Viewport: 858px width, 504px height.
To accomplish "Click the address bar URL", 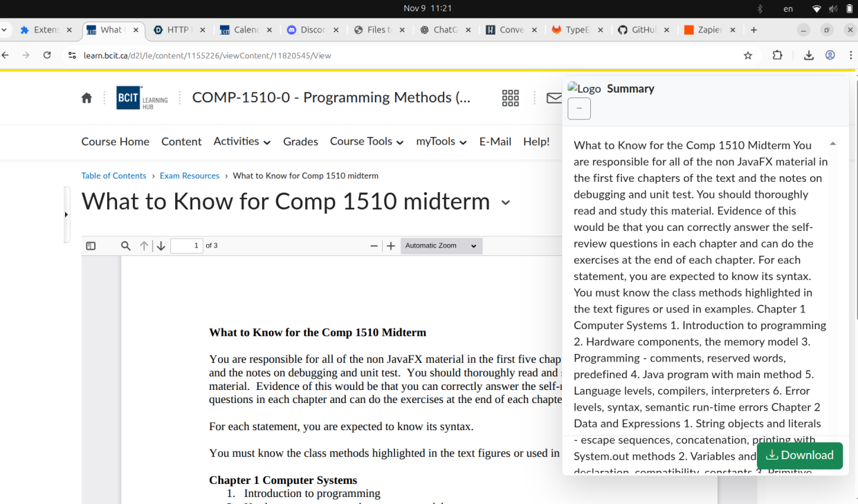I will (x=207, y=55).
